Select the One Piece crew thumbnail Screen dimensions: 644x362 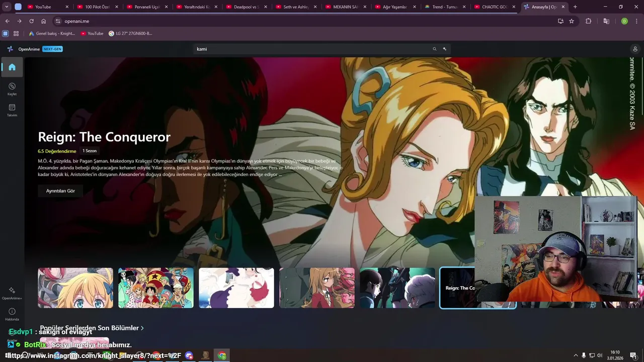pos(156,288)
